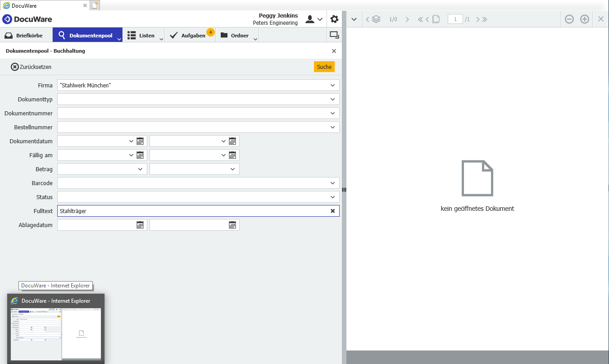The height and width of the screenshot is (364, 609).
Task: Open the Firma dropdown
Action: pos(332,85)
